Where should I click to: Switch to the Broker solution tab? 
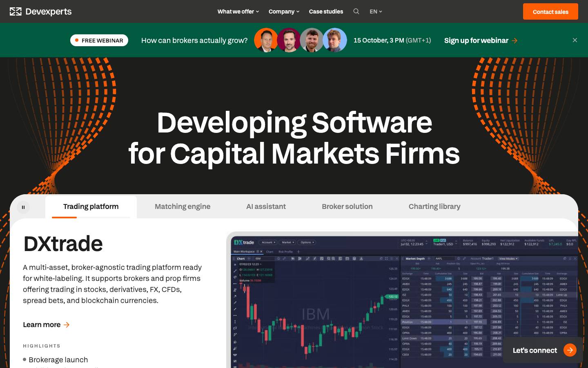[347, 206]
